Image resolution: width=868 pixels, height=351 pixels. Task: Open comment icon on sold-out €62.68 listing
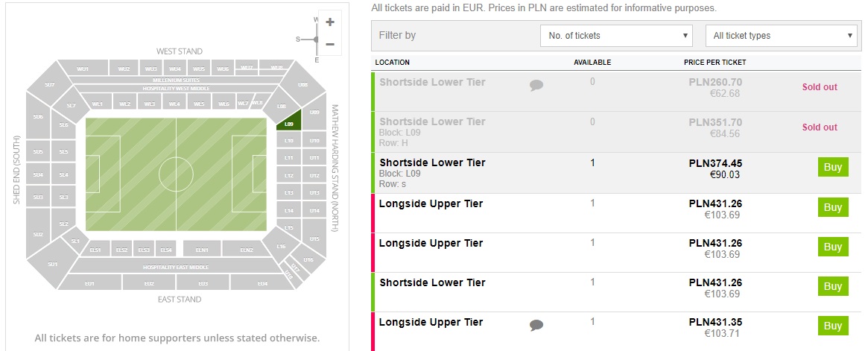(x=536, y=86)
